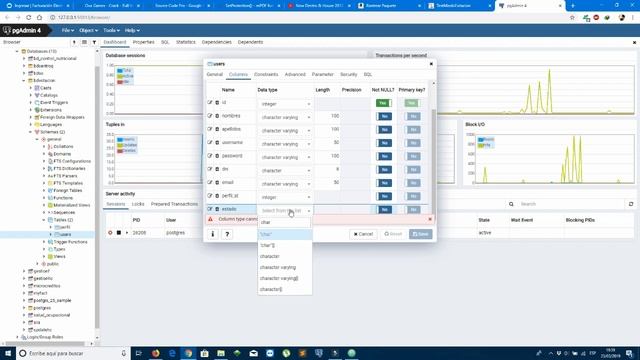The width and height of the screenshot is (640, 360).
Task: Toggle Primary key for id column
Action: click(x=412, y=103)
